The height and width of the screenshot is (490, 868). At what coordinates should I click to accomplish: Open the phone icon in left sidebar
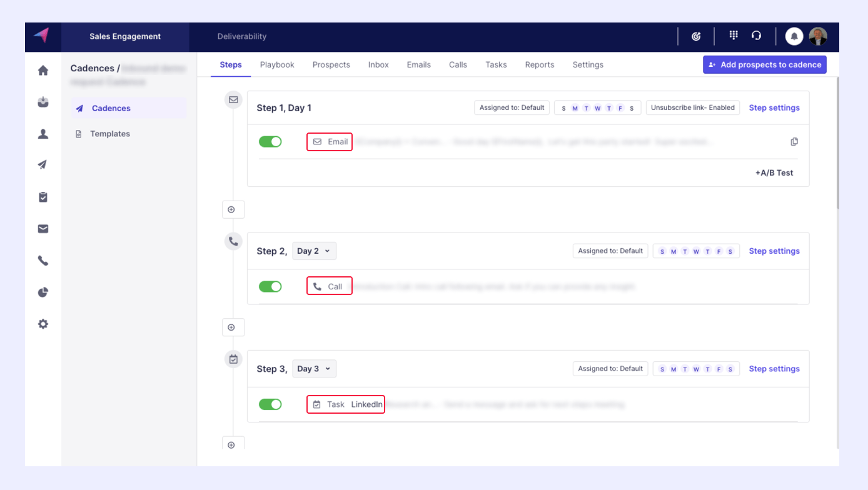click(x=43, y=261)
